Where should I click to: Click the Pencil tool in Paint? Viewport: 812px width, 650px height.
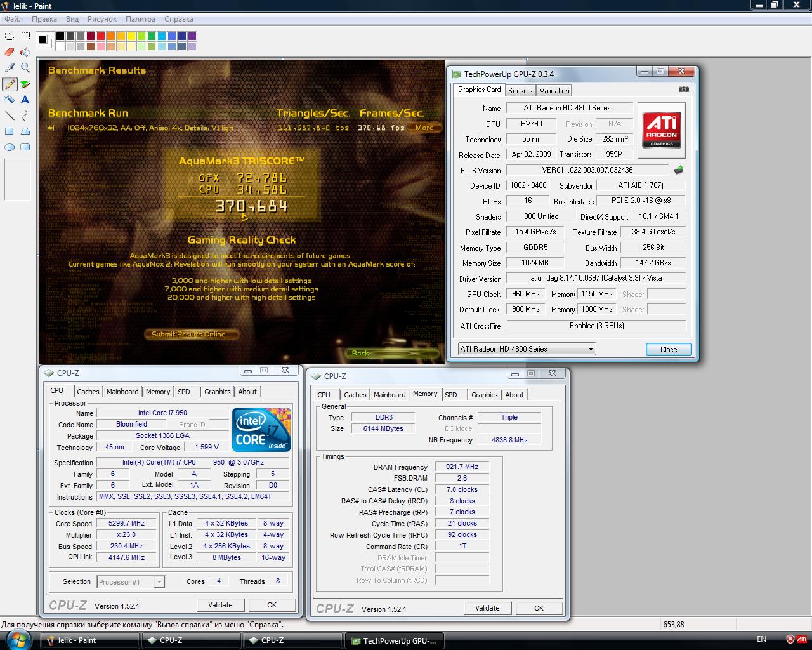click(10, 84)
